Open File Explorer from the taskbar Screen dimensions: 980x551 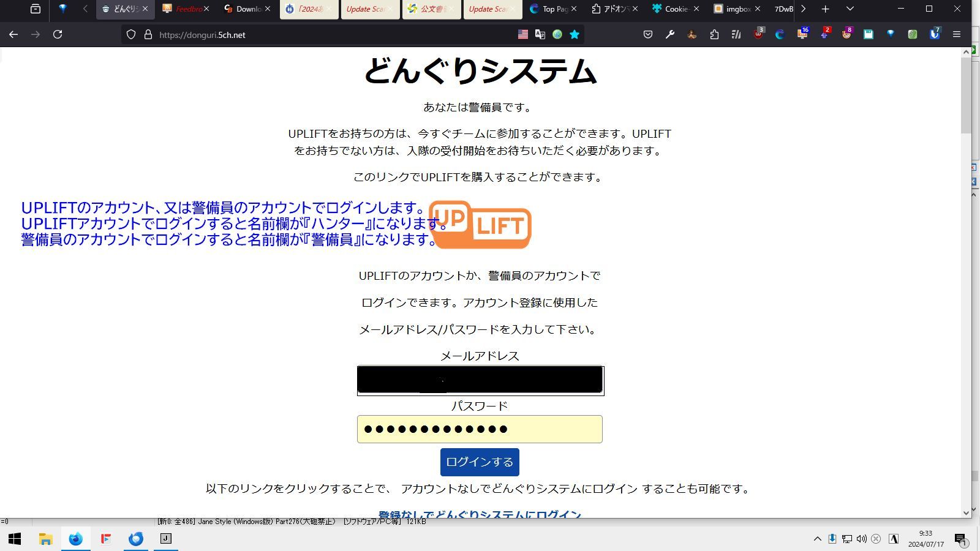click(45, 539)
